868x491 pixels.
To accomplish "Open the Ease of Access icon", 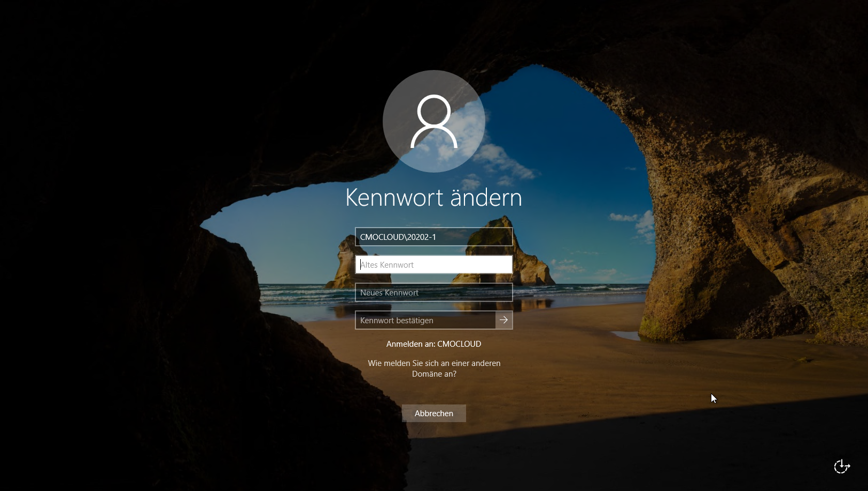I will point(841,466).
